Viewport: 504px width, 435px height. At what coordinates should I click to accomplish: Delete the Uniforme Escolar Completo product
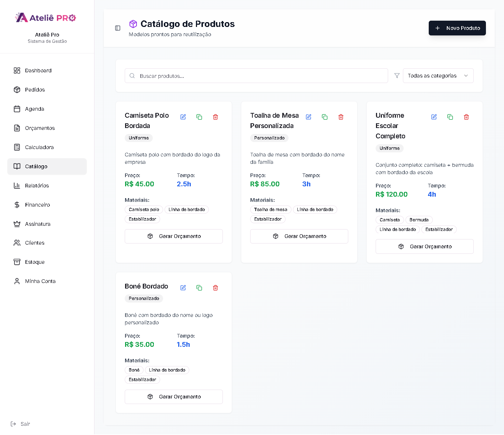[x=466, y=117]
